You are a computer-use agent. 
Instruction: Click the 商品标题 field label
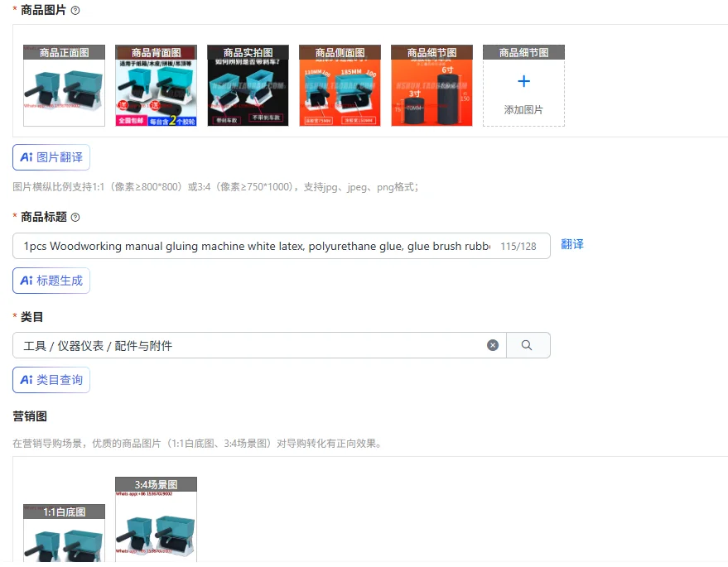coord(44,217)
